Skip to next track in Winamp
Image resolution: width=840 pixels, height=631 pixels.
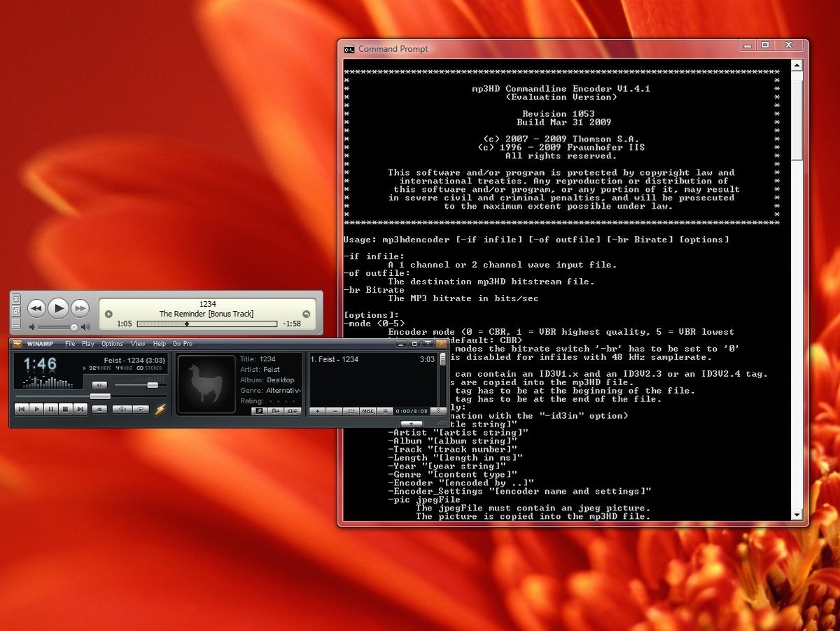click(80, 410)
